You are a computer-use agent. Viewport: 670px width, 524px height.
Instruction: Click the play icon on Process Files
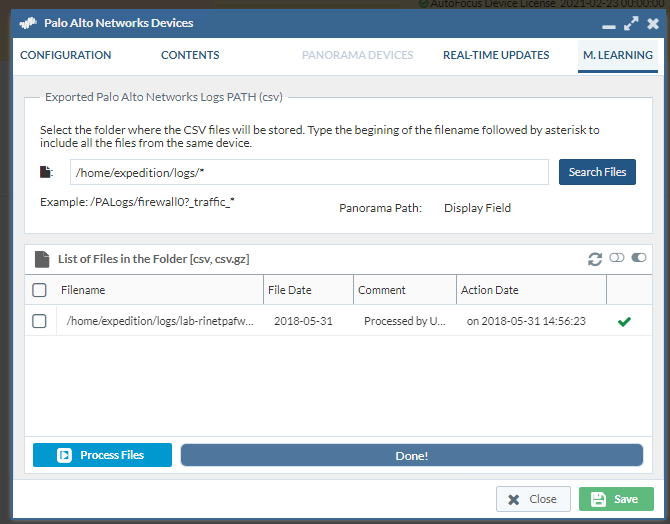pyautogui.click(x=64, y=455)
